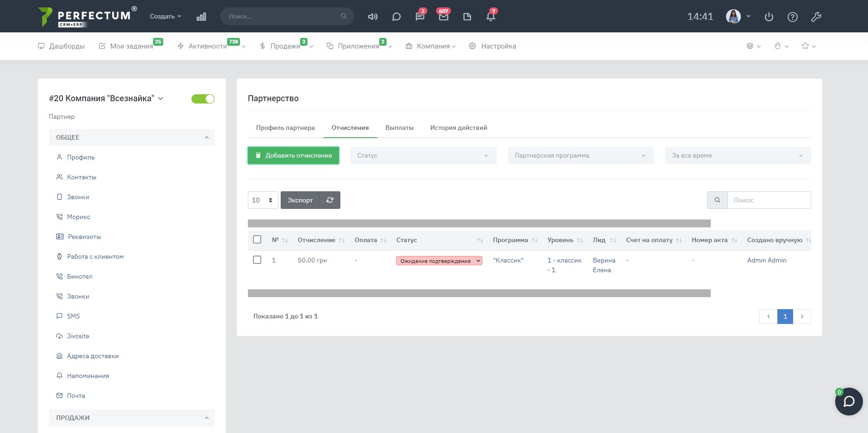Switch to the Выплаты tab

point(399,128)
